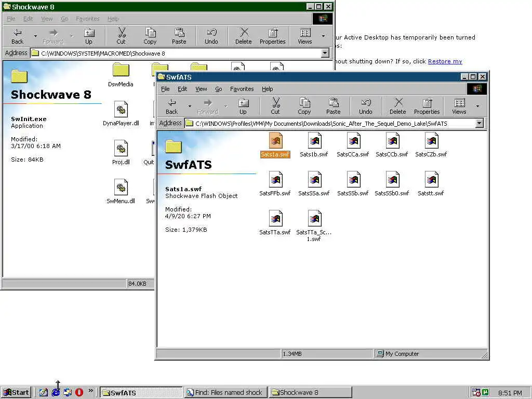Select the SatsSSb0.swf file

coord(392,184)
